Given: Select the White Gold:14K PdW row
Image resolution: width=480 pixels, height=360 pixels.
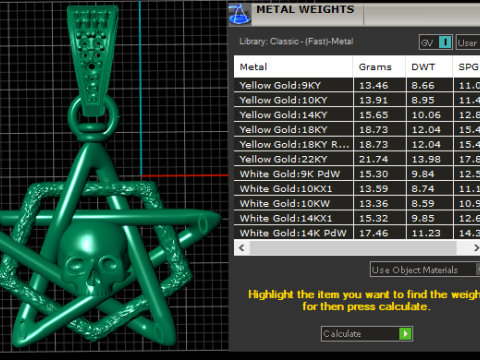Looking at the screenshot, I should pyautogui.click(x=357, y=232).
